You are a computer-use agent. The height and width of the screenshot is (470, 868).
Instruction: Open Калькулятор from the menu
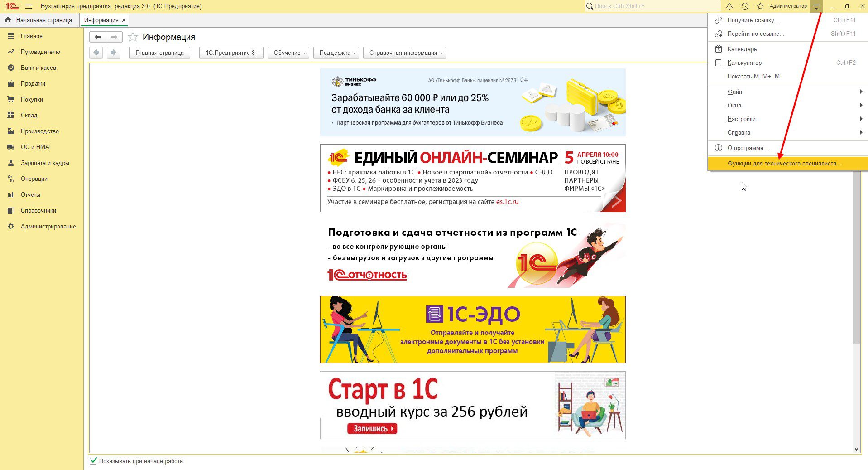coord(744,63)
